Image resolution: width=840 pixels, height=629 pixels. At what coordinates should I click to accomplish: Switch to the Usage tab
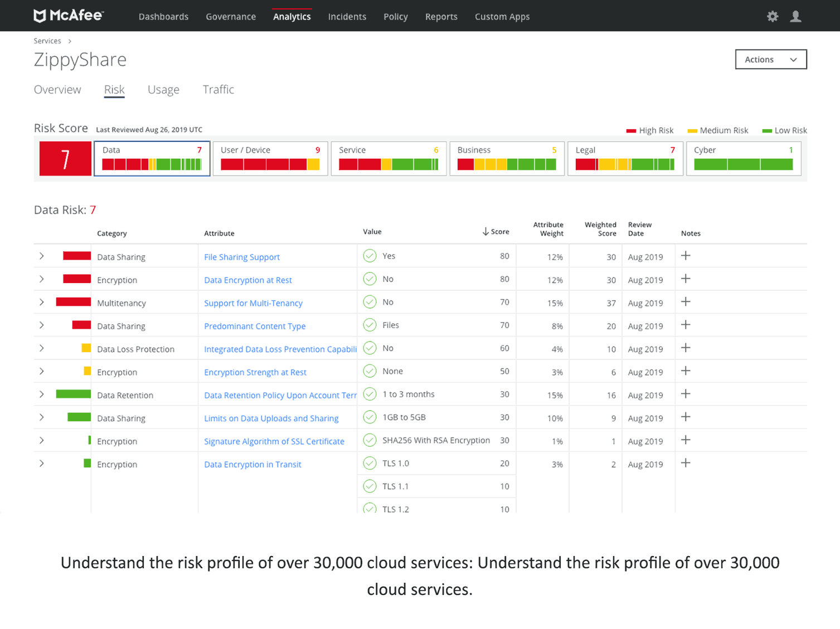click(x=163, y=90)
